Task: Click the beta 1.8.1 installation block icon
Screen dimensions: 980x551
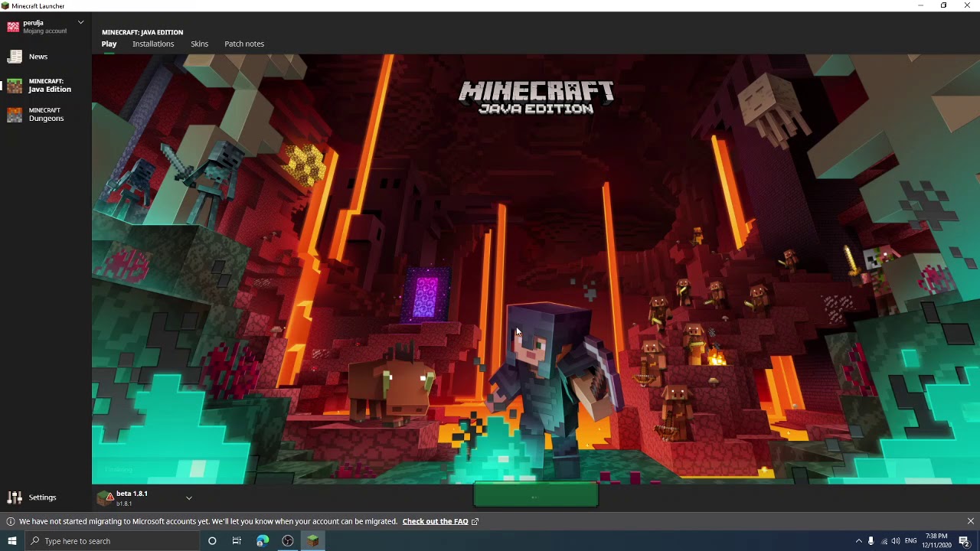Action: coord(106,498)
